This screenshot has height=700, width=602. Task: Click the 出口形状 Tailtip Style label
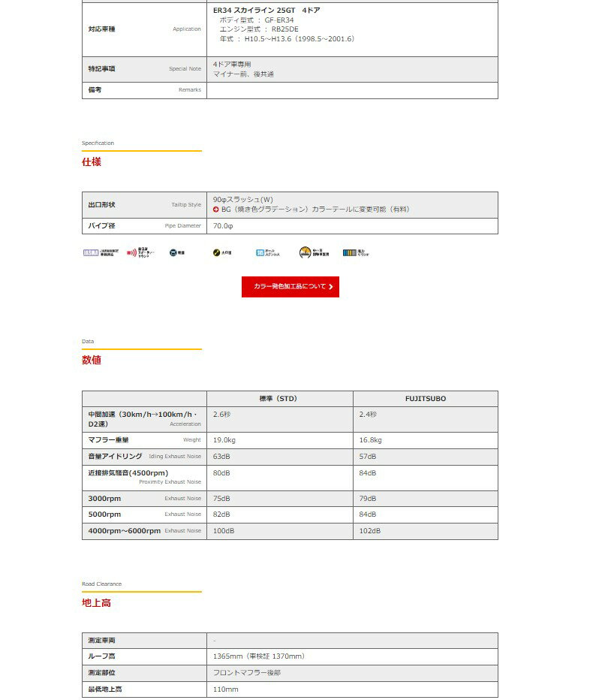pyautogui.click(x=144, y=205)
